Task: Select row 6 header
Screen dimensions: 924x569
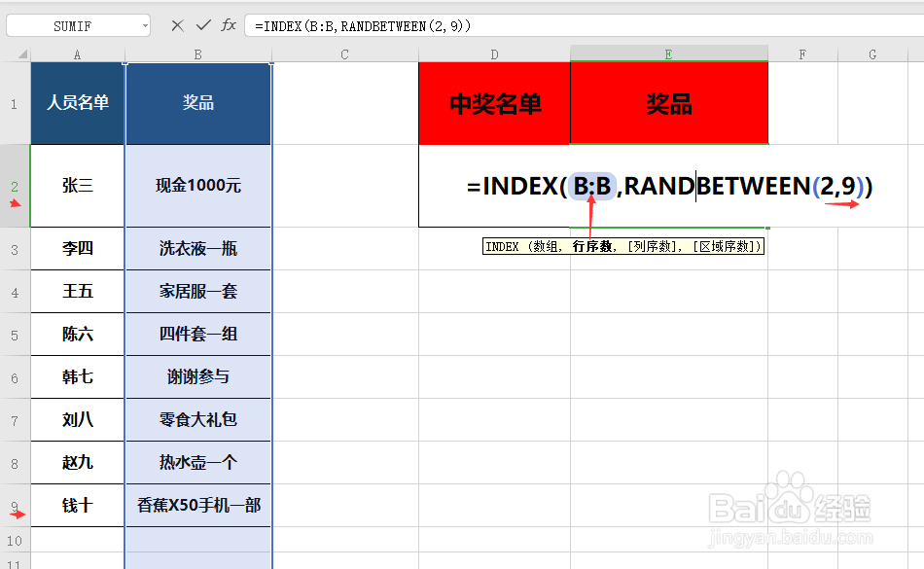Action: (x=15, y=377)
